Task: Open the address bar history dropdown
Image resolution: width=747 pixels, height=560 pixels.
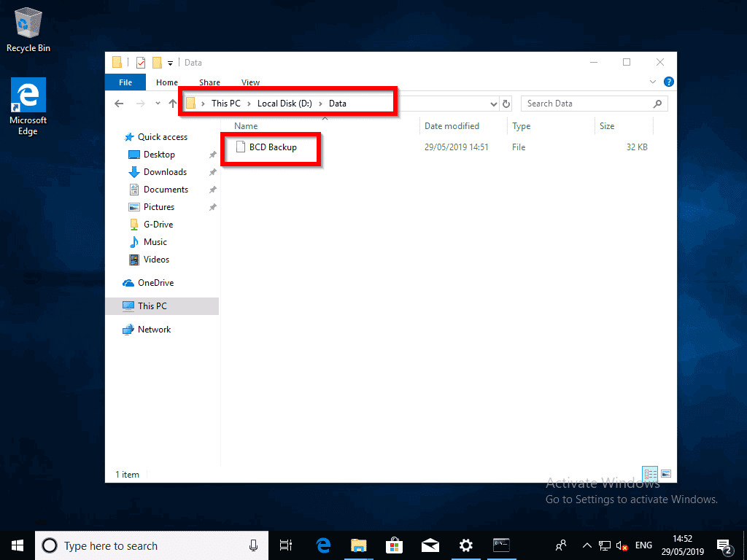Action: (x=495, y=104)
